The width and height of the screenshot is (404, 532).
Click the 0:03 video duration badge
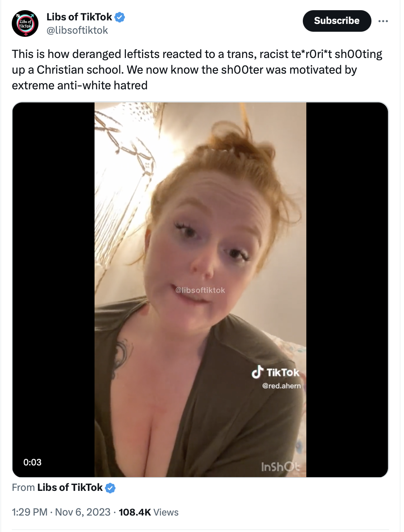tap(33, 462)
